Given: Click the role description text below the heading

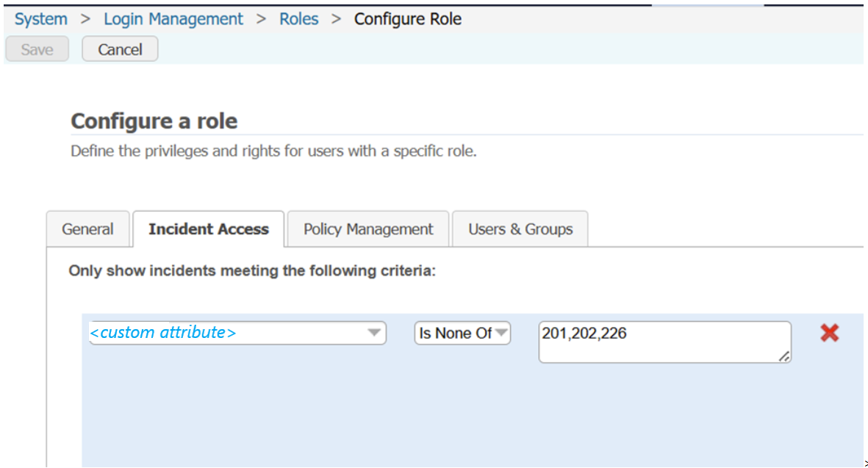Looking at the screenshot, I should coord(273,152).
